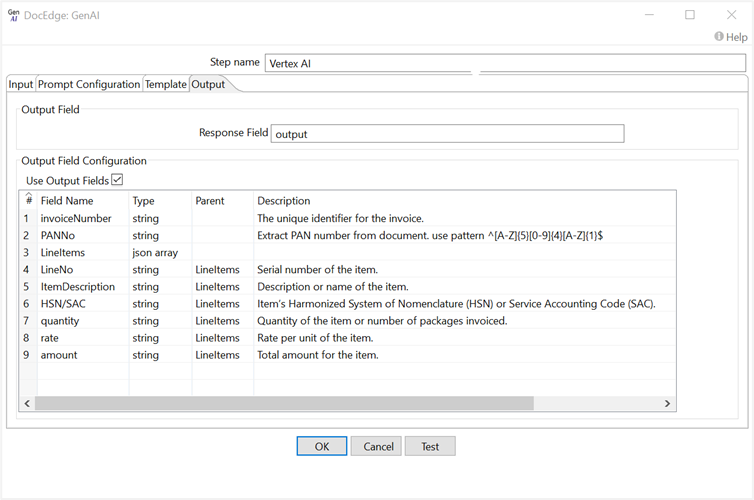Click the Response Field input box
Screen dimensions: 754x500
447,134
